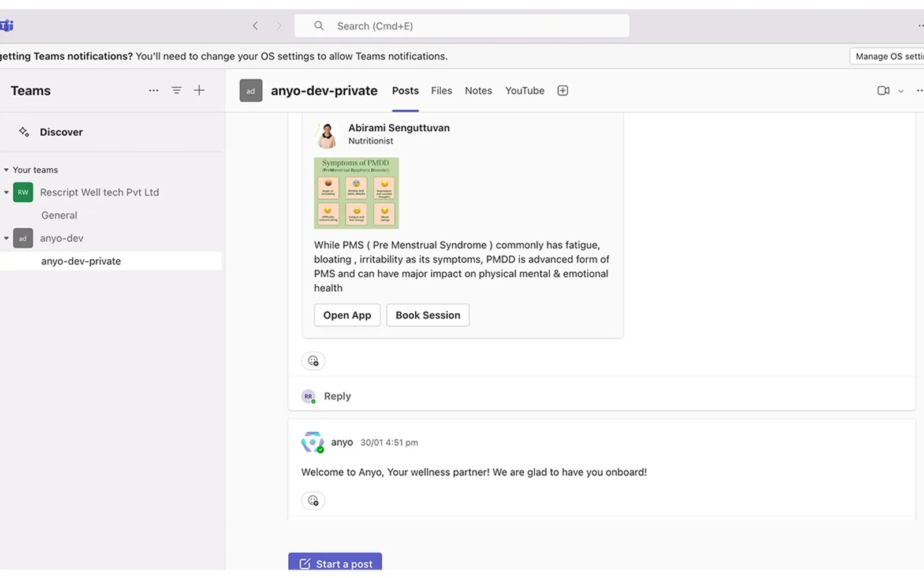Click the Welcome to Anyo message text

tap(474, 472)
